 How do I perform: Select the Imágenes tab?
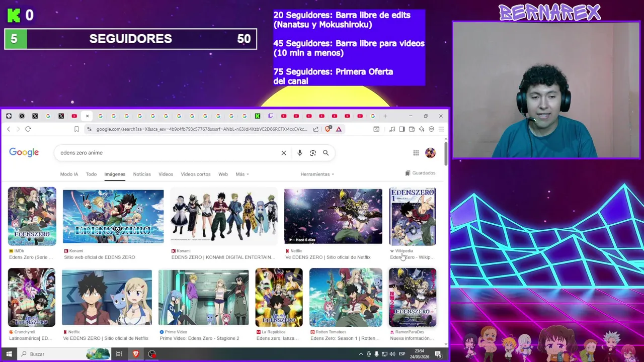[115, 174]
